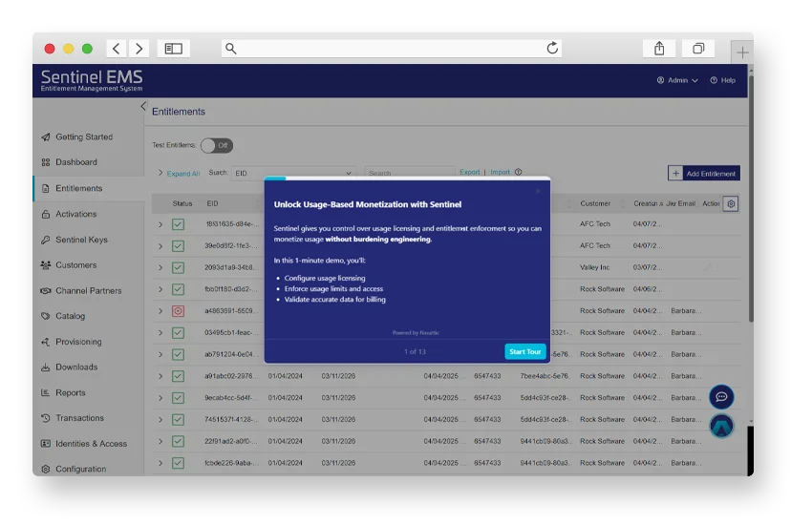812x525 pixels.
Task: Expand the row with EID 39e0d9f2
Action: point(160,246)
